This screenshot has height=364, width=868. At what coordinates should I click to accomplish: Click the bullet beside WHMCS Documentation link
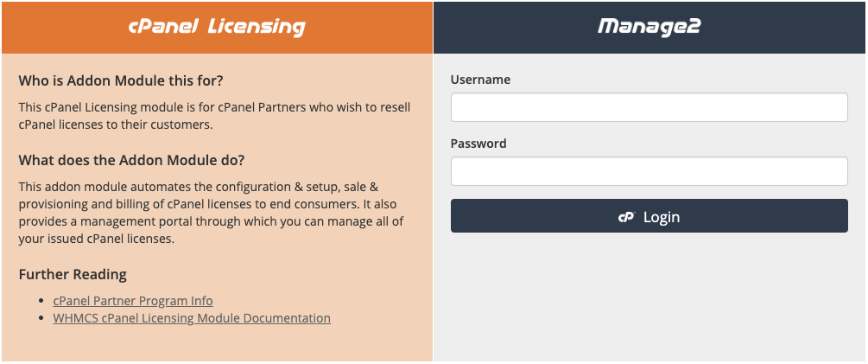41,318
